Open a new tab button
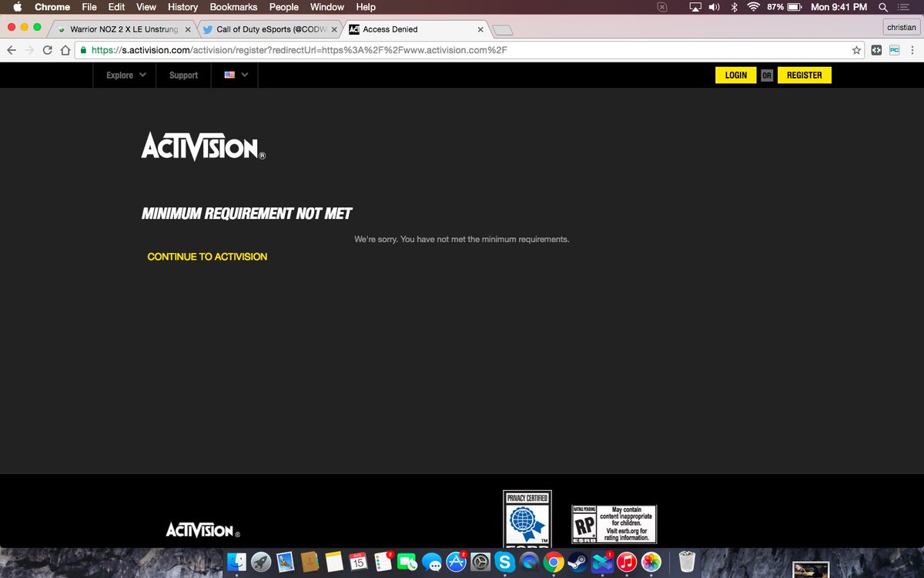Image resolution: width=924 pixels, height=578 pixels. coord(502,30)
